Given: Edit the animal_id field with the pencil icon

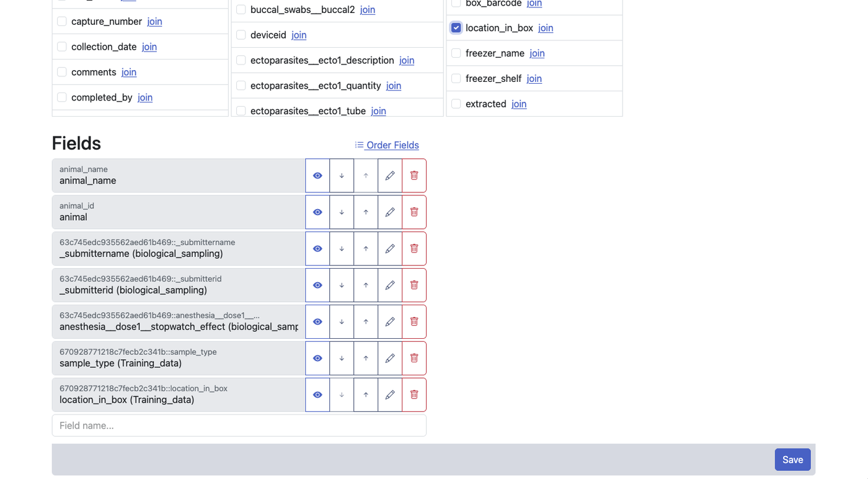Looking at the screenshot, I should [x=389, y=212].
